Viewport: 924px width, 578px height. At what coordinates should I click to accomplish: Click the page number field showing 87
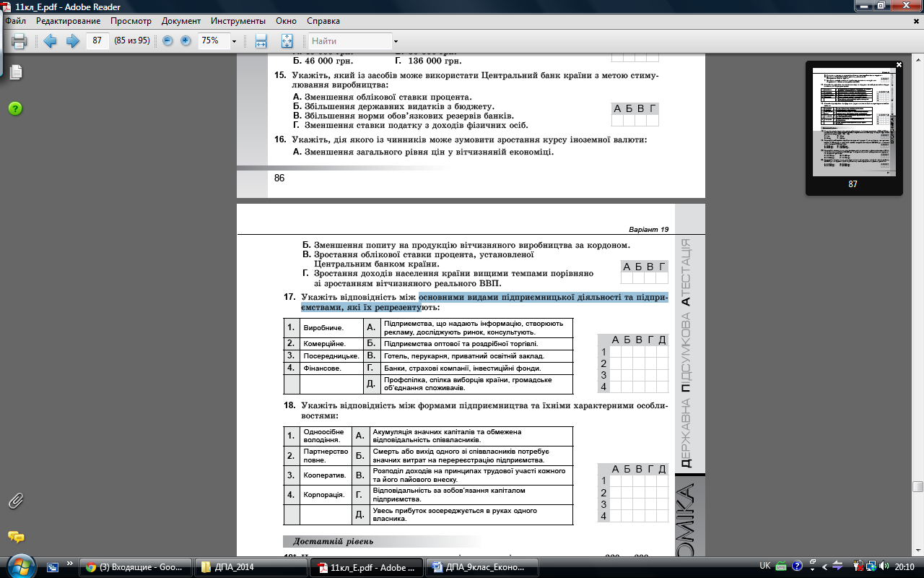point(97,41)
